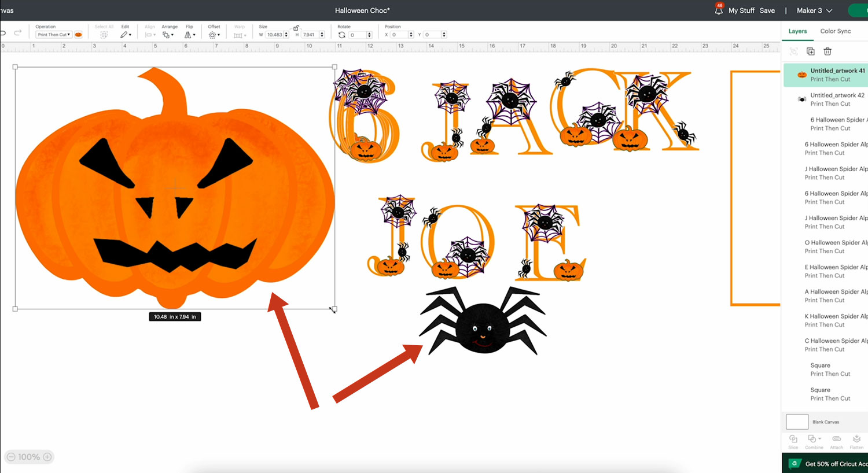Open My Stuff link
This screenshot has width=868, height=473.
coord(741,10)
